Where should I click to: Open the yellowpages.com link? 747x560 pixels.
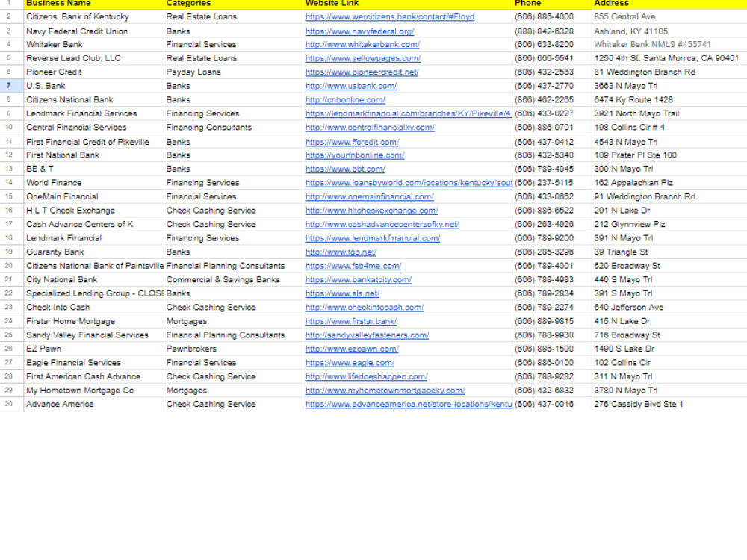click(362, 58)
